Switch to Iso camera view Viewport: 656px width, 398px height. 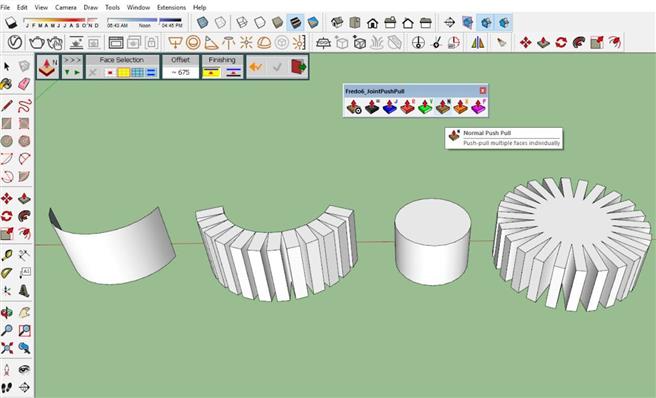[337, 22]
